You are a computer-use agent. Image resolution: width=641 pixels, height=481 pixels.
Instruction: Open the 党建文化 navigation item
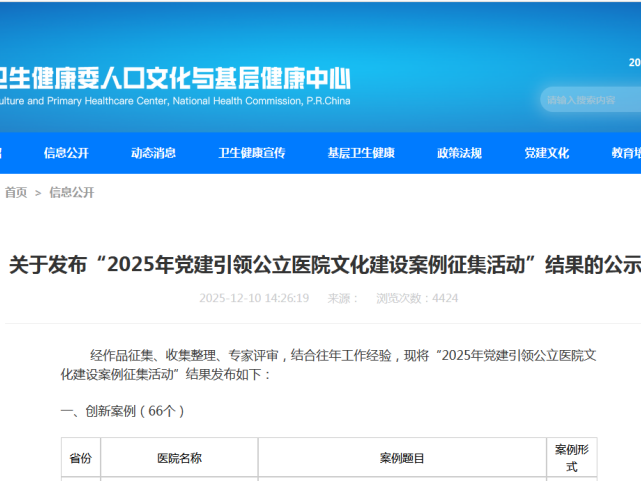[547, 153]
